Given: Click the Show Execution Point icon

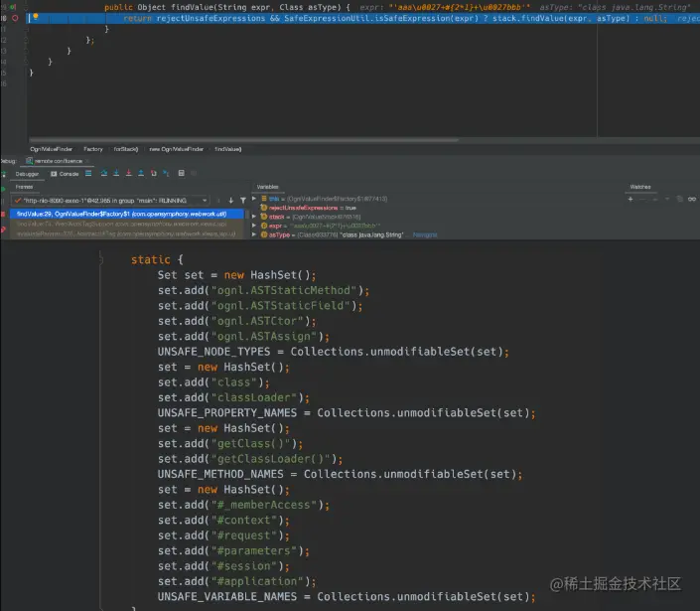Looking at the screenshot, I should pos(88,173).
